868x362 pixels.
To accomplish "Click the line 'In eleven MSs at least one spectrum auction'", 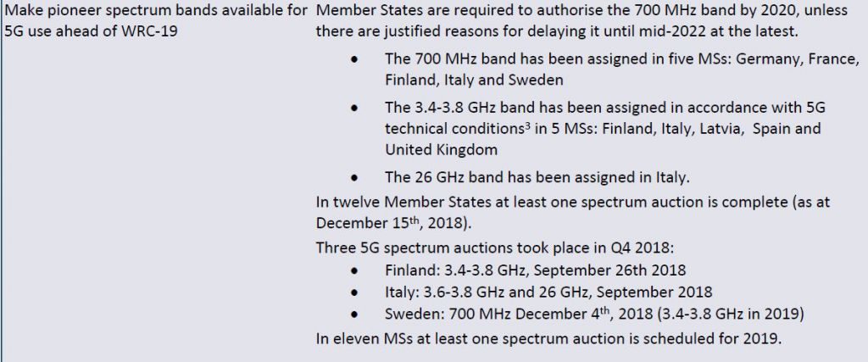I will pos(548,338).
